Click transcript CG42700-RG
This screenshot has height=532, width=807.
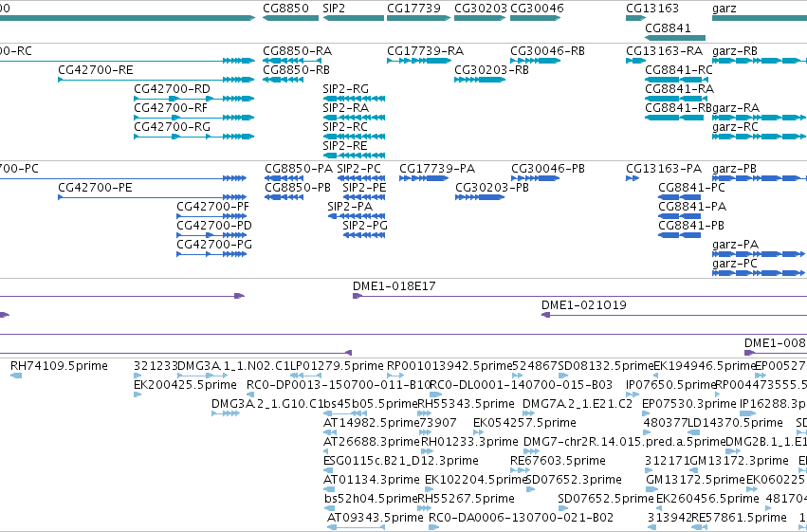point(194,137)
